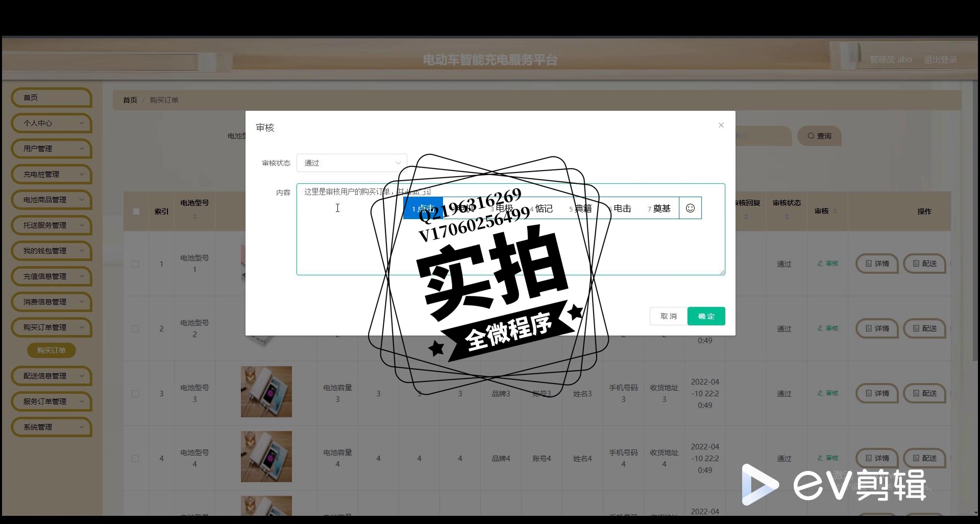Click the 取消 button in the dialog

coord(668,316)
